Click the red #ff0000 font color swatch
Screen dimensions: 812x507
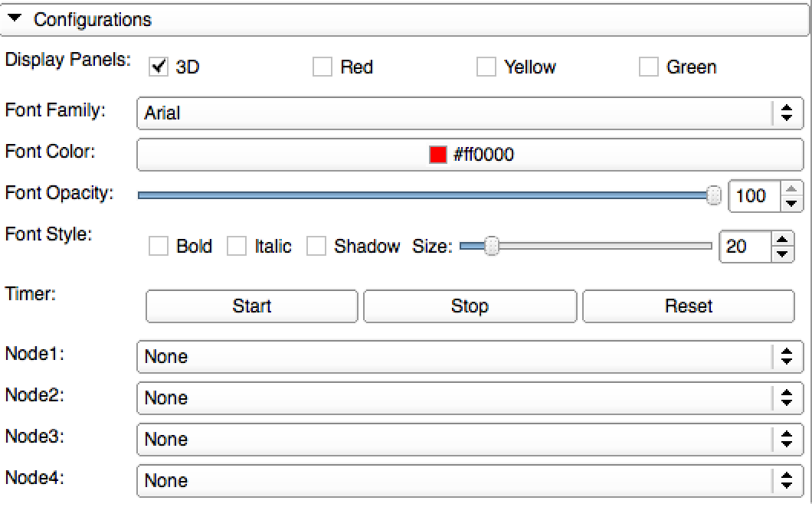438,155
